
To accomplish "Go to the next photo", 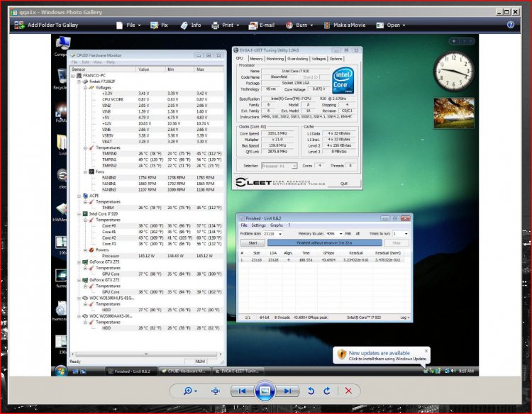I will (x=287, y=391).
